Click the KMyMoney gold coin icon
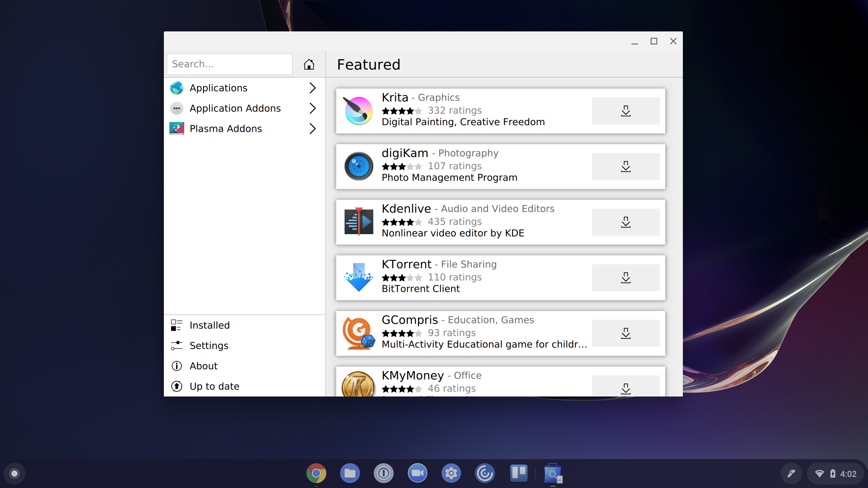This screenshot has width=868, height=488. click(358, 384)
